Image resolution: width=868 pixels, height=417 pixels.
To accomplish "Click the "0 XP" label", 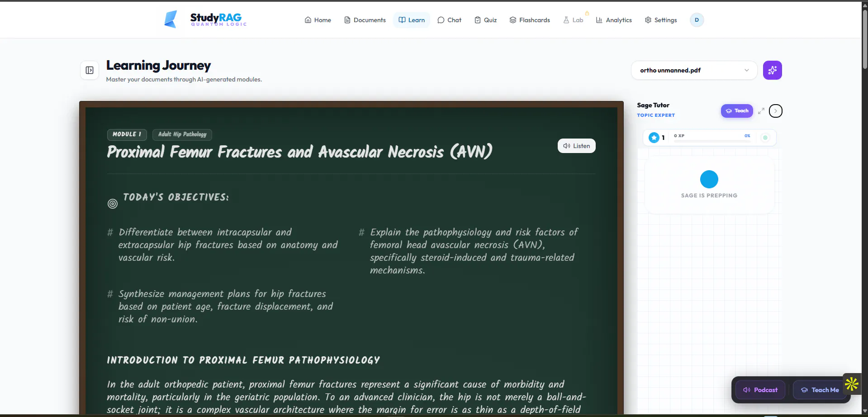I will (679, 136).
